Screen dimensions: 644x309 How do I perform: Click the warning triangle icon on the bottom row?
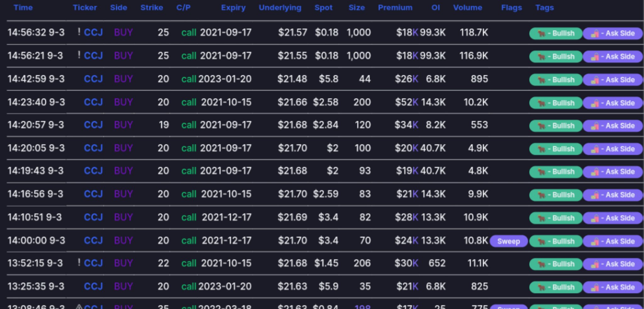tap(79, 306)
